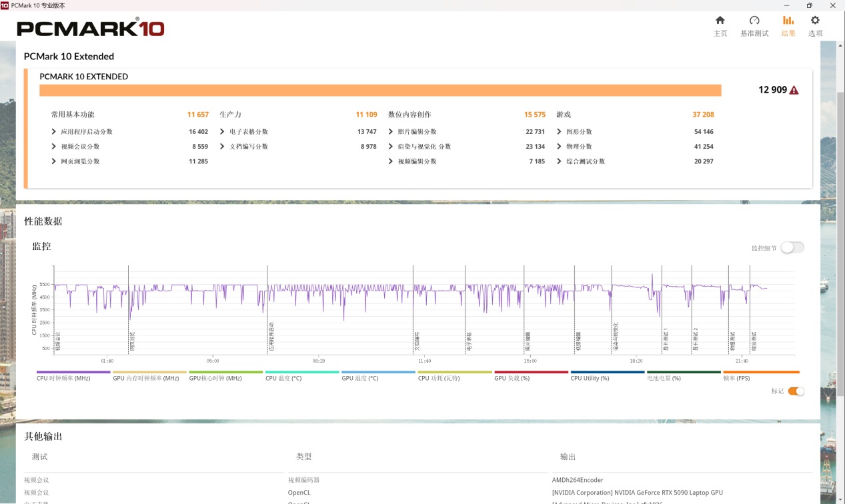Turn off the 标记 markers toggle
Screen dimensions: 845x504
(x=796, y=391)
